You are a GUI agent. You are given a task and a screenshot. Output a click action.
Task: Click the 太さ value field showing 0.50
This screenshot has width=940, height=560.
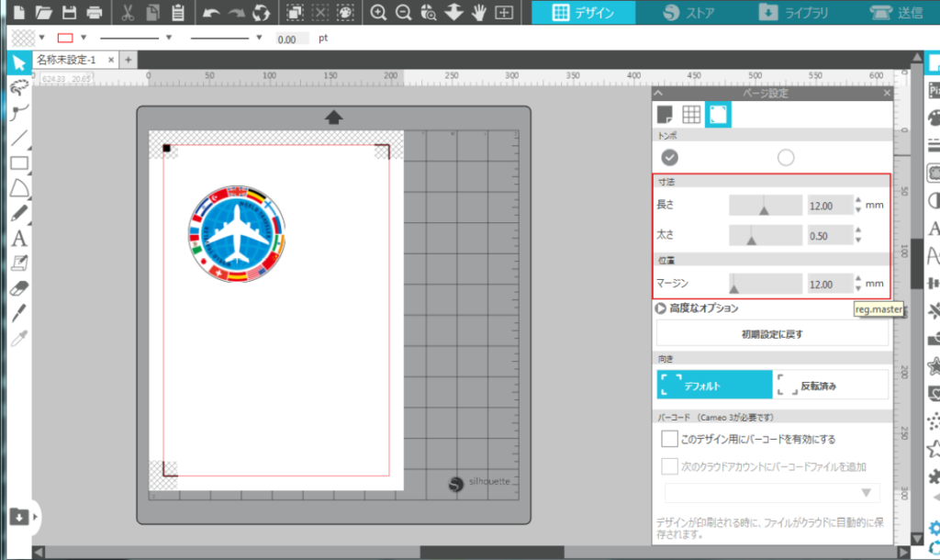coord(830,235)
